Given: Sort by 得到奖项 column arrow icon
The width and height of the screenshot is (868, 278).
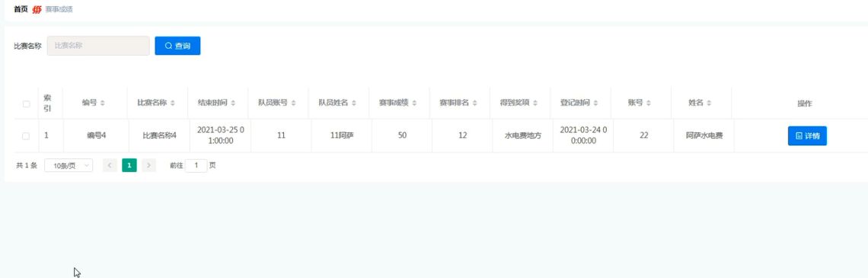Looking at the screenshot, I should click(x=535, y=103).
